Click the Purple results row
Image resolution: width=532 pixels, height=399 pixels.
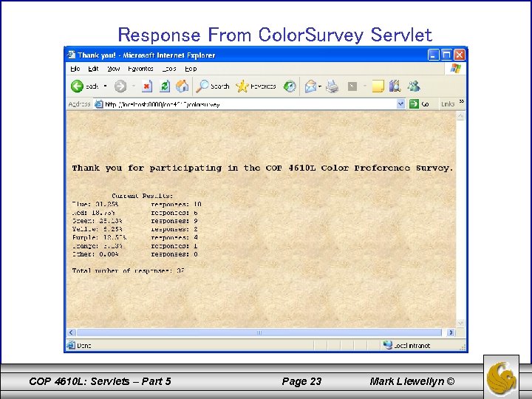point(135,237)
